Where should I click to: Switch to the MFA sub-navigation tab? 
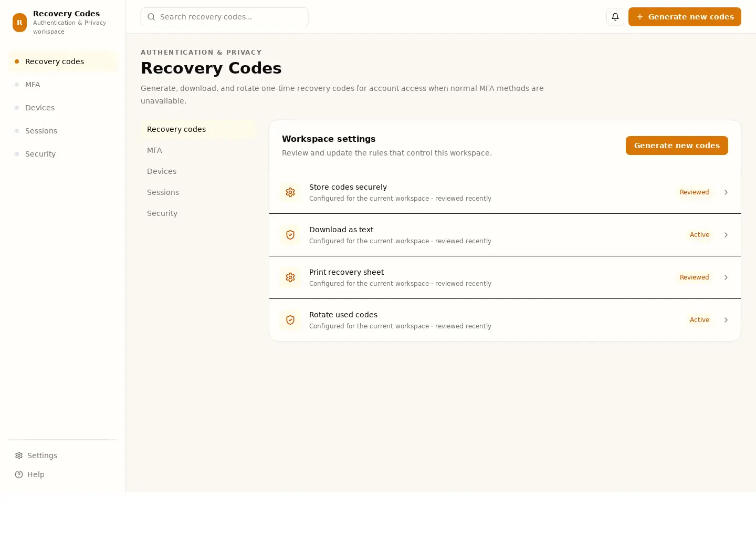tap(198, 150)
